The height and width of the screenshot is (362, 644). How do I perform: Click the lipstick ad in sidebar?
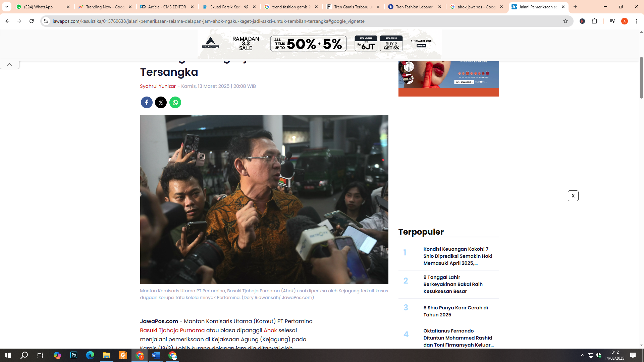448,78
